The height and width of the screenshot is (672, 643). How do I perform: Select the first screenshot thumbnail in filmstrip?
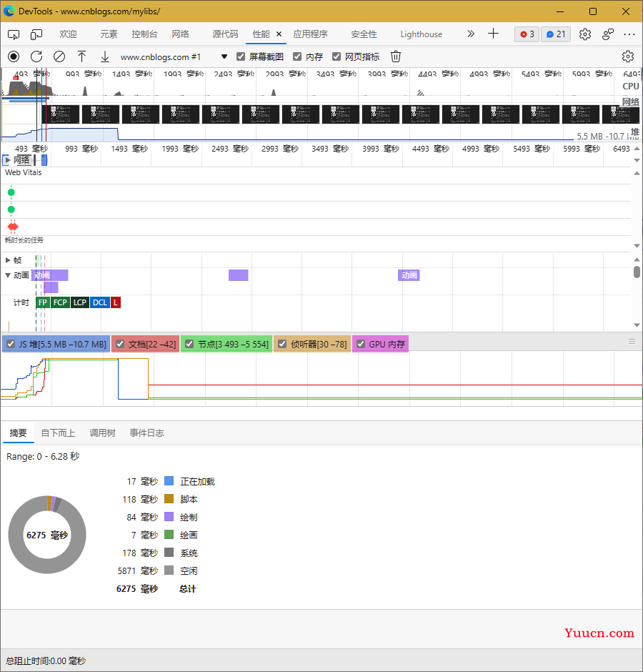pos(61,114)
